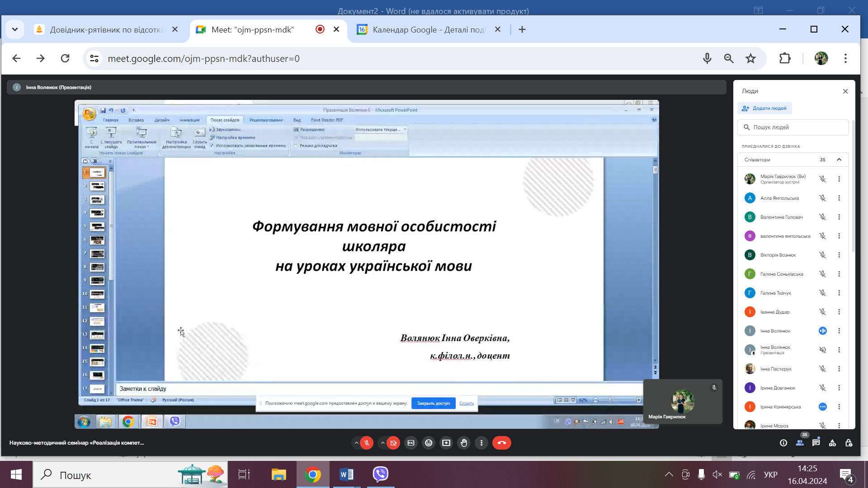The image size is (868, 488).
Task: Raise hand in the meeting
Action: [x=464, y=443]
